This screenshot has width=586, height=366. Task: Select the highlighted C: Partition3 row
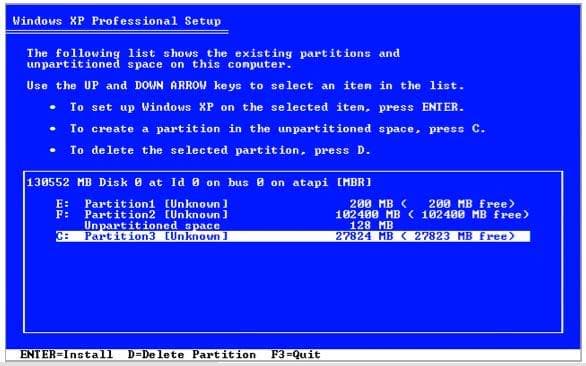(293, 236)
